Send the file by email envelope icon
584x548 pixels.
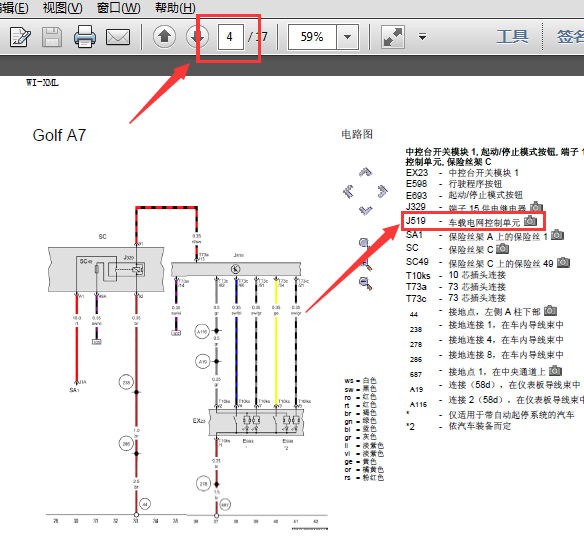(118, 37)
